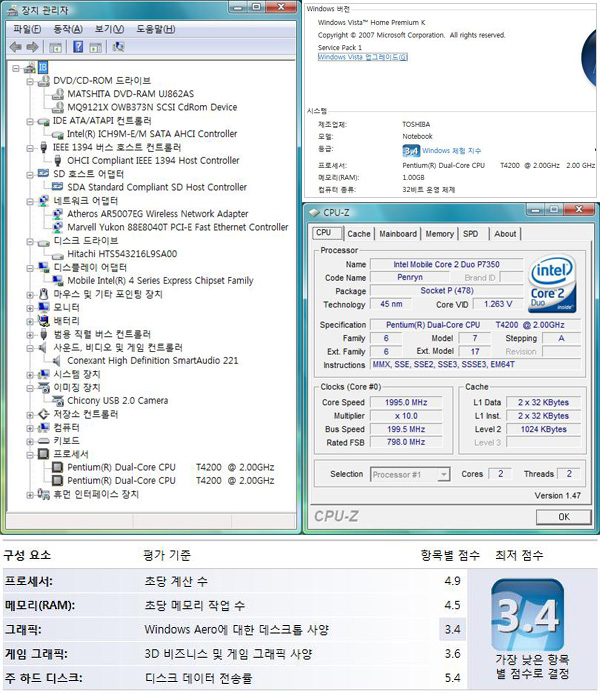600x694 pixels.
Task: Open the 보기(V) menu
Action: 109,29
